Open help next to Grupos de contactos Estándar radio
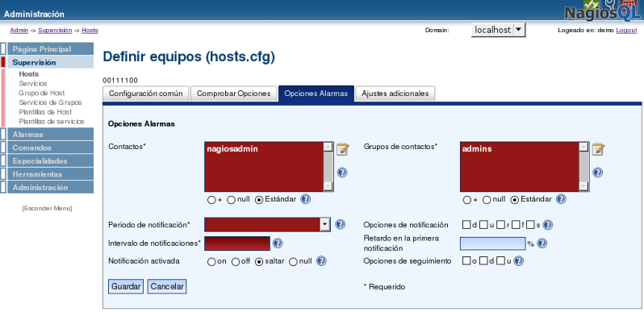 point(561,199)
